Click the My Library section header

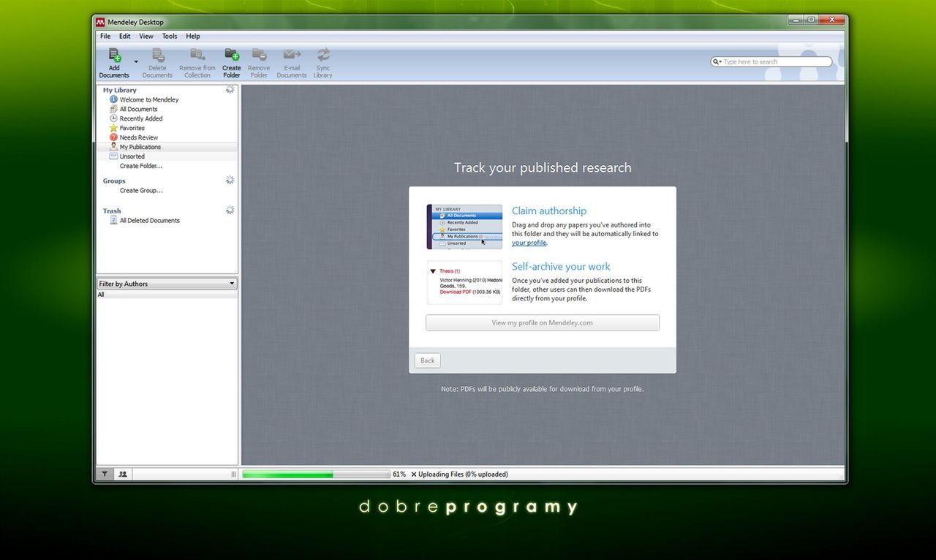point(120,90)
